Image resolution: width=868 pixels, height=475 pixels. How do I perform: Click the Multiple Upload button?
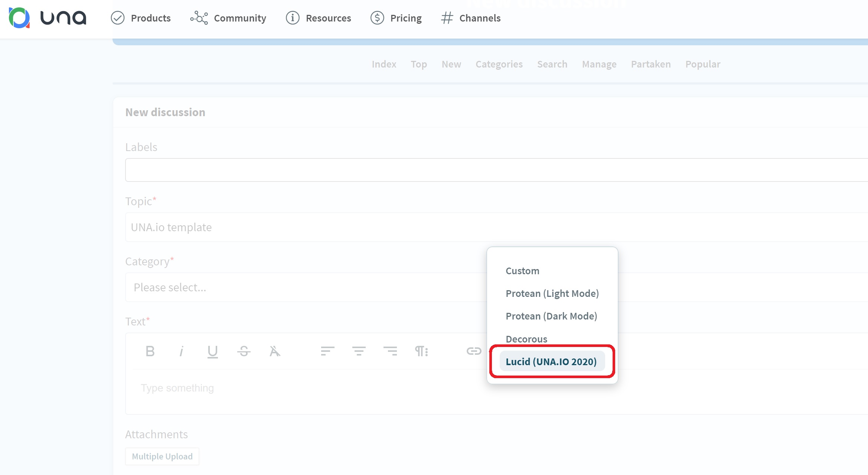pyautogui.click(x=162, y=456)
